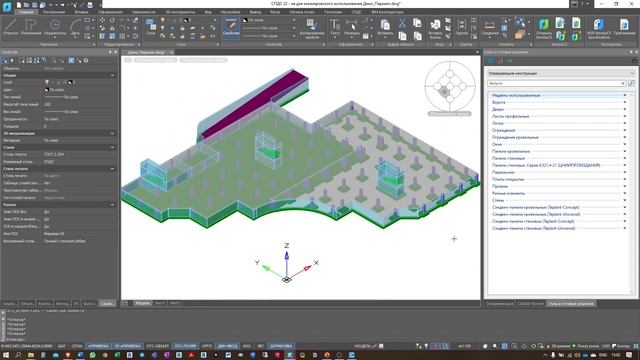Select the Текст text tool
640x360 pixels.
(335, 27)
